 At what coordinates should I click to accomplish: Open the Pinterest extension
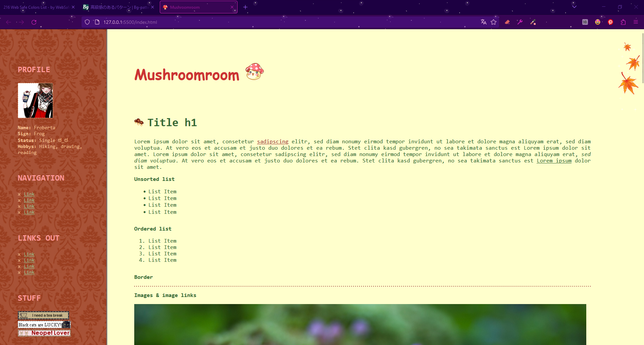[610, 22]
